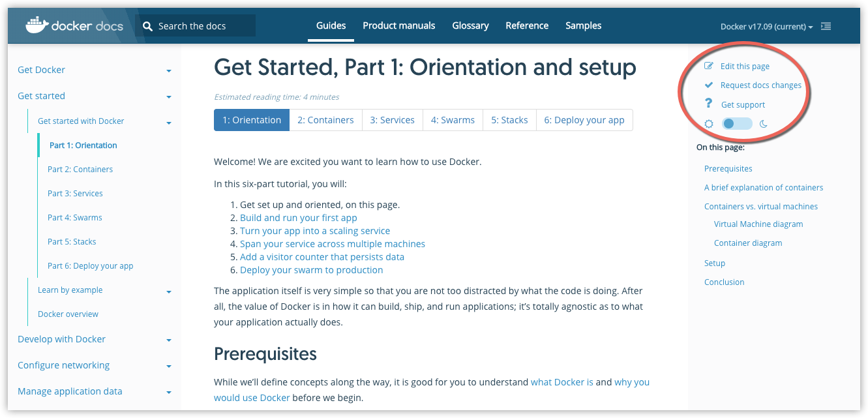
Task: Collapse the Get started sidebar section
Action: [169, 97]
